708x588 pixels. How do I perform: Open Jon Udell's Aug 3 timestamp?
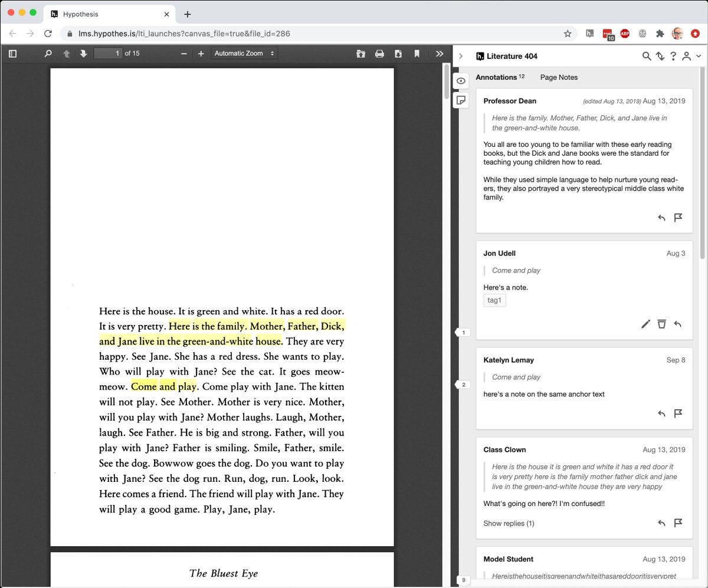[x=676, y=253]
